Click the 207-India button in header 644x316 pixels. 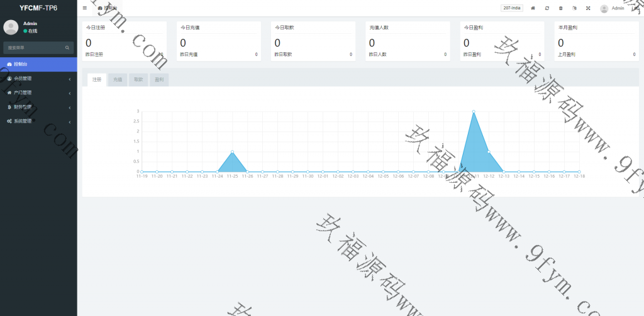click(x=512, y=8)
